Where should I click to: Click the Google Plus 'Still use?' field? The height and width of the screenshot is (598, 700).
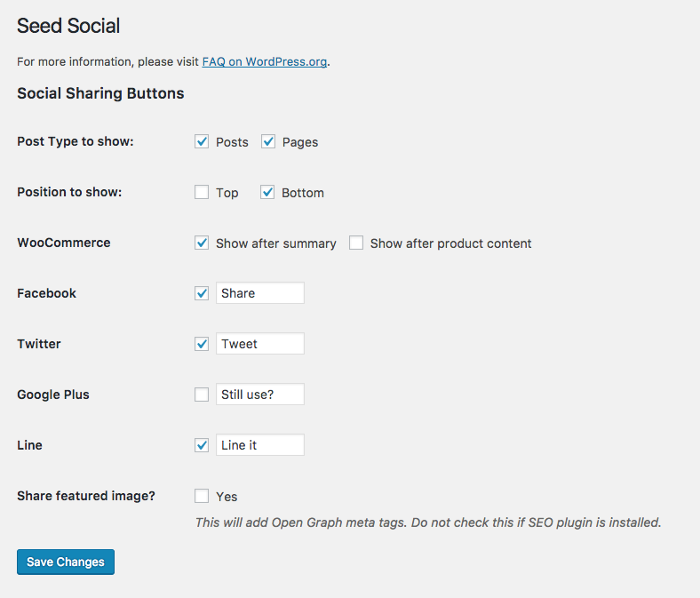tap(260, 395)
